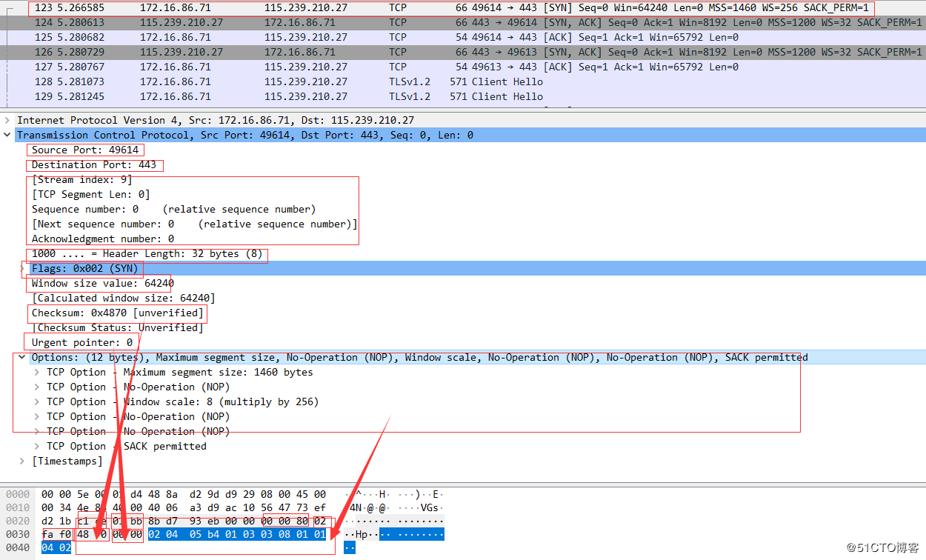The height and width of the screenshot is (560, 926).
Task: Select the Header Length: 32 bytes line
Action: tap(147, 253)
